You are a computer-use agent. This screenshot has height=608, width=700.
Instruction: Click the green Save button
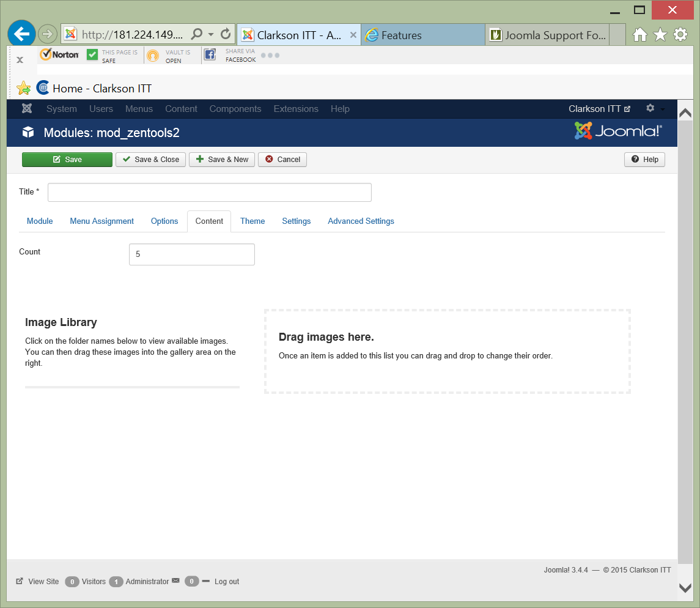pyautogui.click(x=67, y=160)
